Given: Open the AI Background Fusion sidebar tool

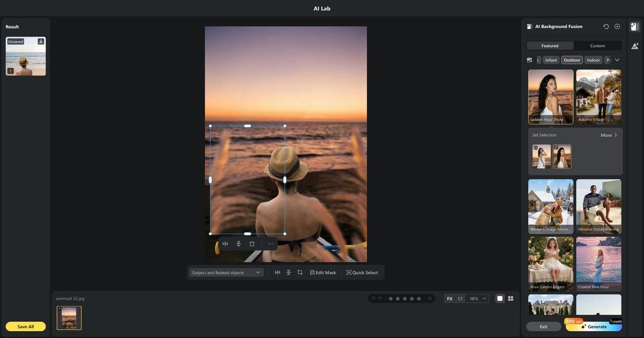Looking at the screenshot, I should click(x=635, y=27).
